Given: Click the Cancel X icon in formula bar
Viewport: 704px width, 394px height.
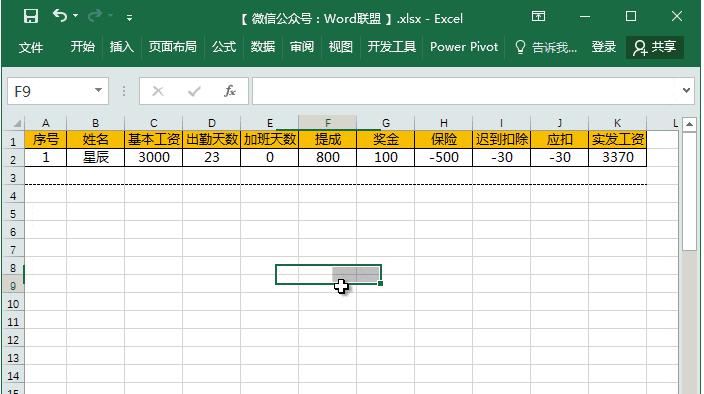Looking at the screenshot, I should pos(158,91).
